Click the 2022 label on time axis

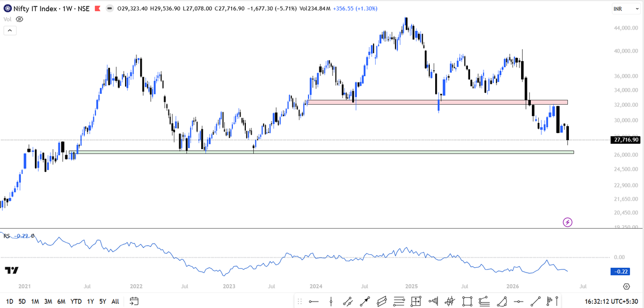[x=136, y=287]
